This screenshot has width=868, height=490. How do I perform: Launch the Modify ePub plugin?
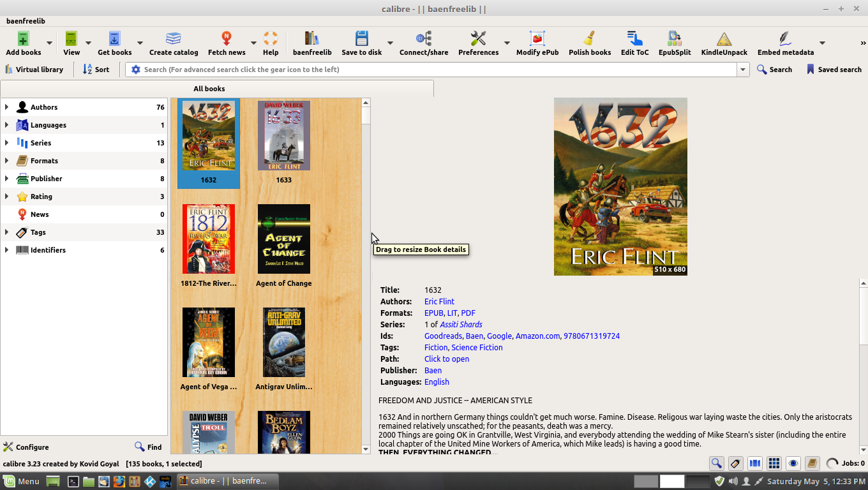pyautogui.click(x=537, y=39)
